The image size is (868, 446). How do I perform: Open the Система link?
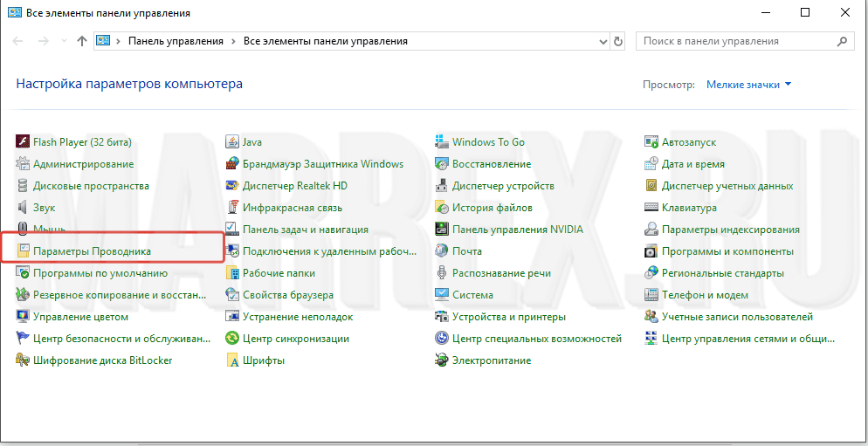click(472, 295)
